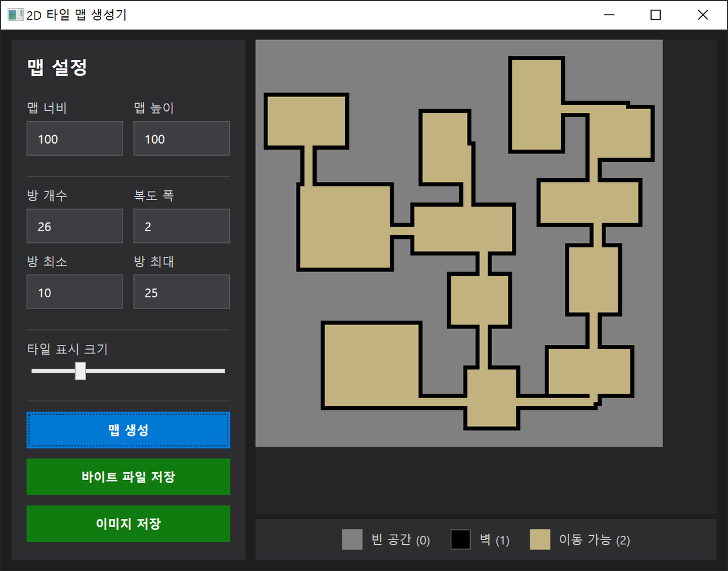Click the 맵 높이 input field
This screenshot has height=571, width=728.
(x=181, y=139)
